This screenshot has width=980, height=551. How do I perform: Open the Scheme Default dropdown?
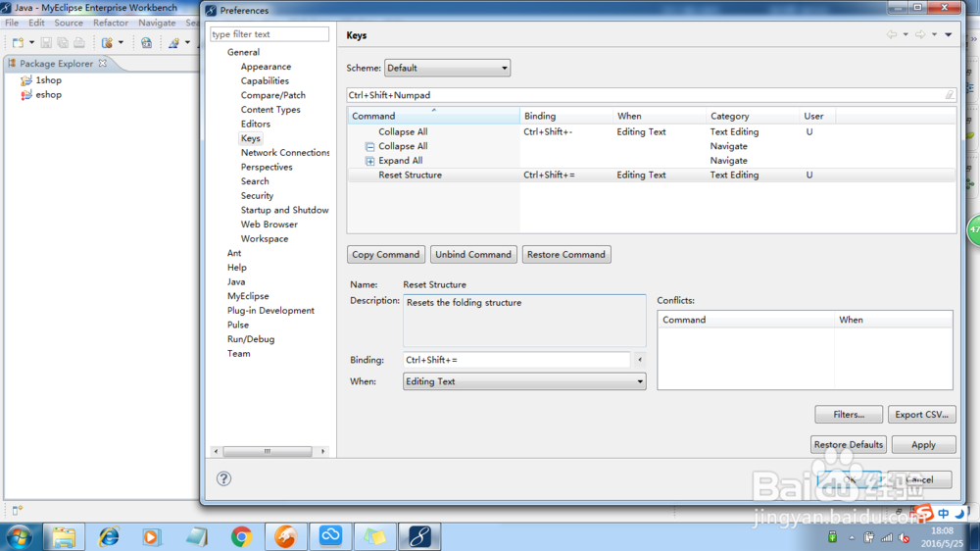point(447,68)
